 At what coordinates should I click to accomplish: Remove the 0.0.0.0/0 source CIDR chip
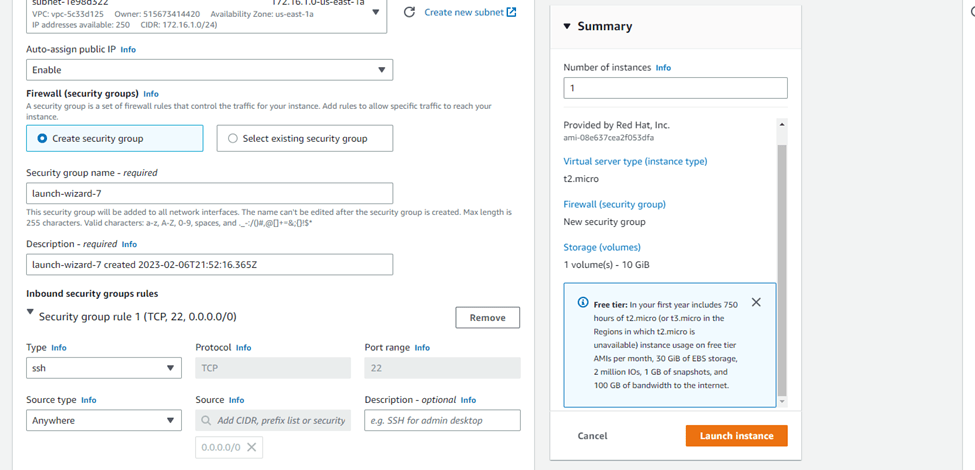point(252,447)
